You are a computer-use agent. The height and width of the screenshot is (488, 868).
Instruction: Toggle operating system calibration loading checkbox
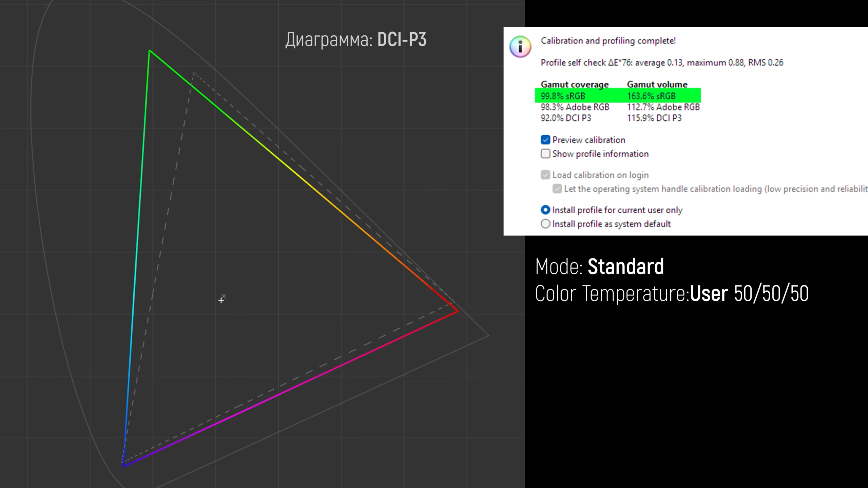click(x=557, y=189)
